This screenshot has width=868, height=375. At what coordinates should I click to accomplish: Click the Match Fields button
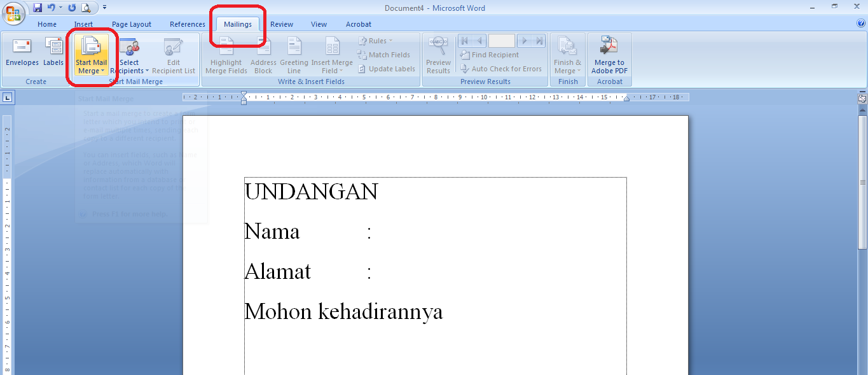pos(385,54)
